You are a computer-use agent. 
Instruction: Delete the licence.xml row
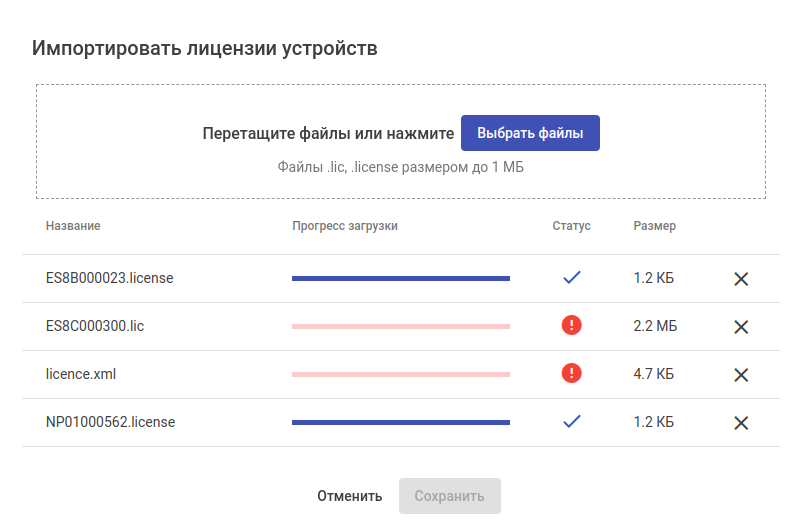[x=741, y=375]
